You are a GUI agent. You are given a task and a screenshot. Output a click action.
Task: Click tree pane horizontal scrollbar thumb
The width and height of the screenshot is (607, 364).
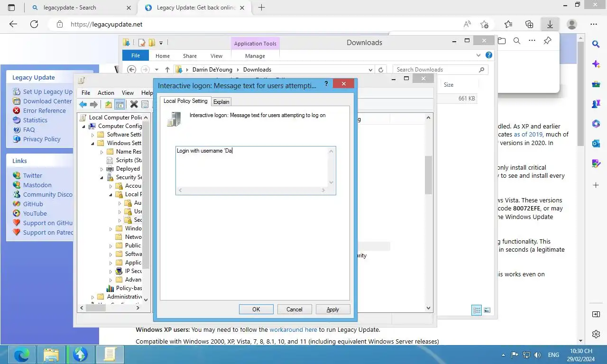click(96, 308)
